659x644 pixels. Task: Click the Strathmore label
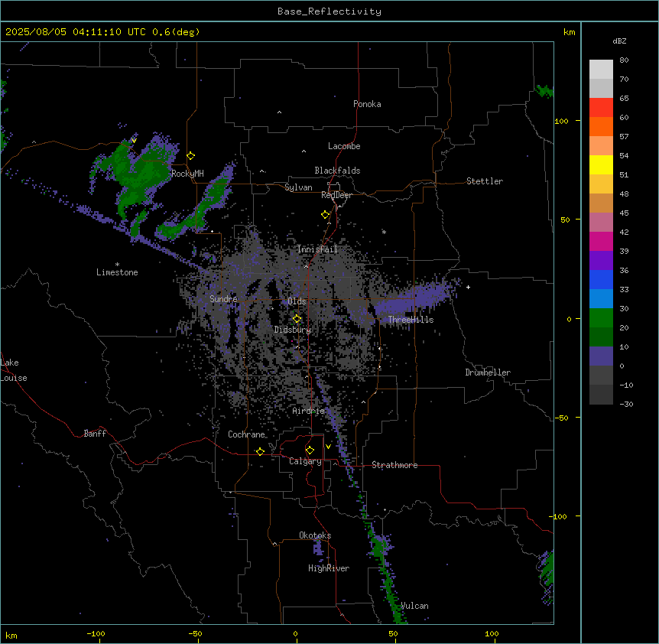[394, 465]
